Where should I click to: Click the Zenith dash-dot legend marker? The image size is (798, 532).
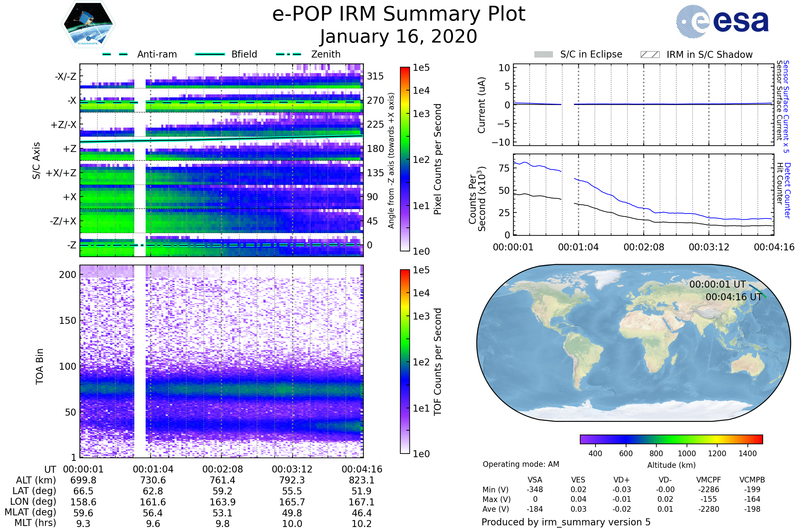click(x=289, y=54)
